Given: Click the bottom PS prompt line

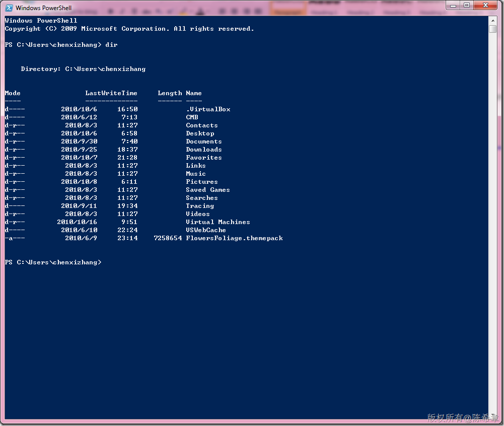Looking at the screenshot, I should pos(53,262).
